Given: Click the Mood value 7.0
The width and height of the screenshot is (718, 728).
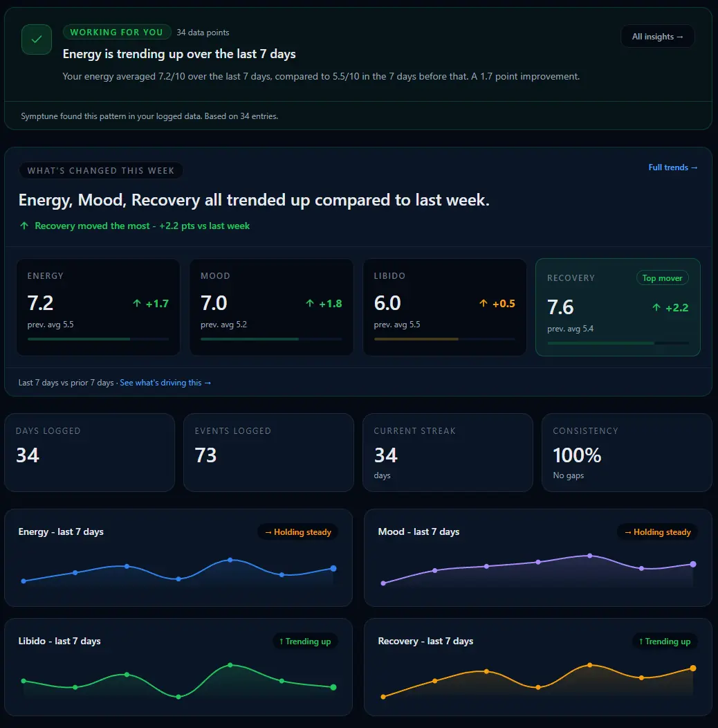Looking at the screenshot, I should pyautogui.click(x=214, y=303).
